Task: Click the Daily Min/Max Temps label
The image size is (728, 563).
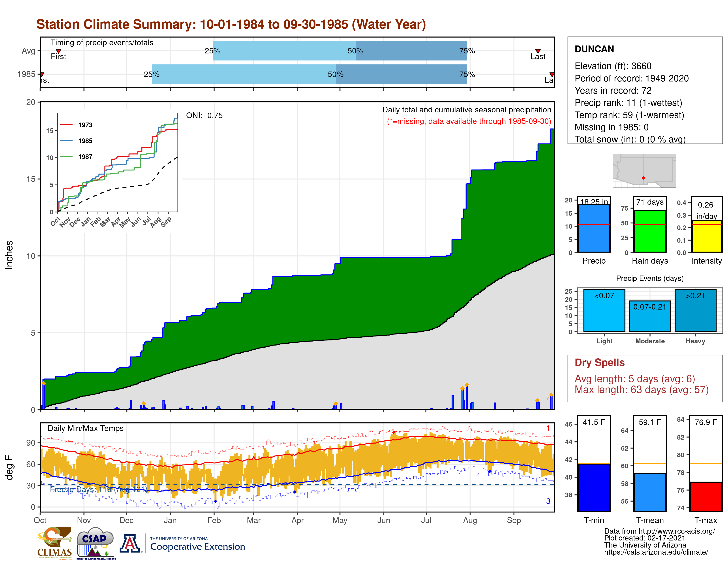Action: coord(86,428)
